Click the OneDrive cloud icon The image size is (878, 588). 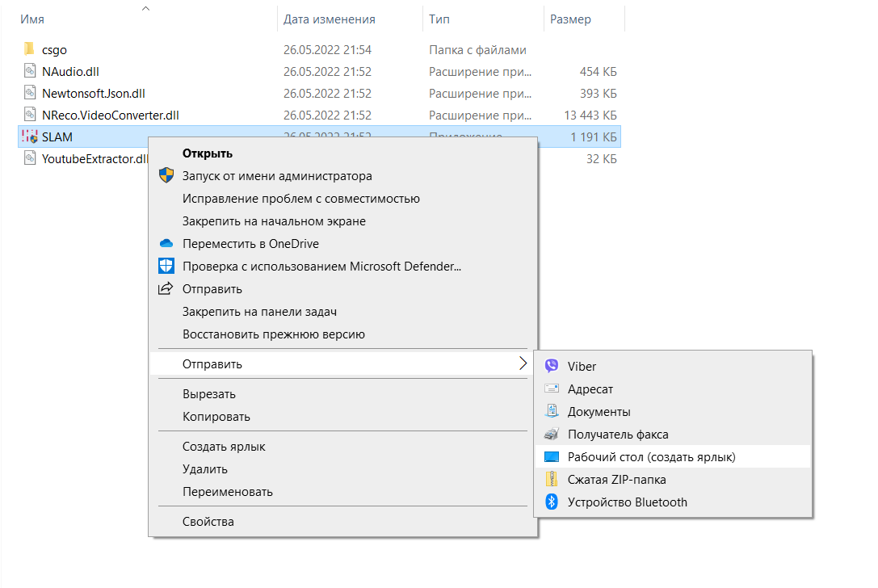(x=166, y=244)
